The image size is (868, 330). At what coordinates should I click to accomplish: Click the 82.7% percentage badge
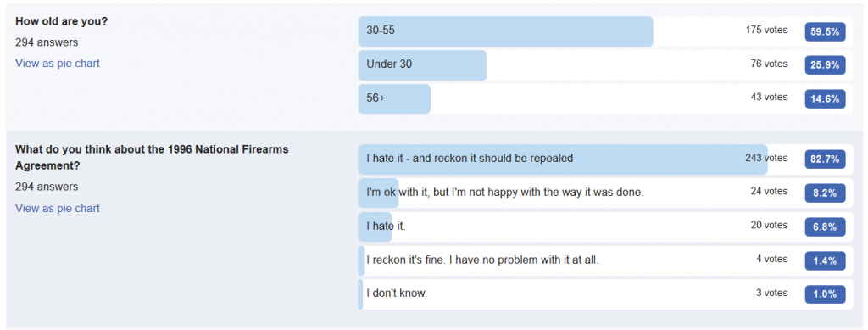[x=825, y=159]
